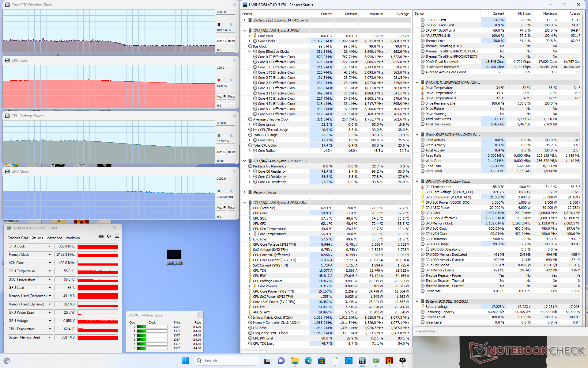Click the GPU-Z screenshot camera icon
Screen dimensions: 588x368
tap(101, 236)
